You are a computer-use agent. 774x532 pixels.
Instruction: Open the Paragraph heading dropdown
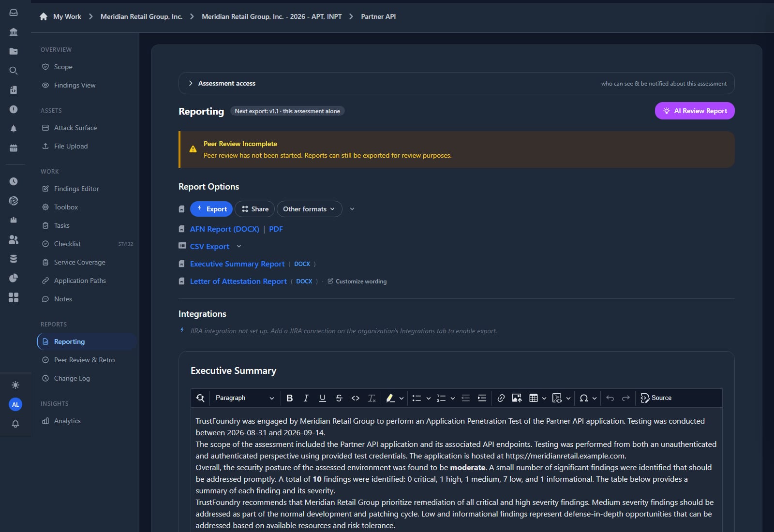pos(244,398)
